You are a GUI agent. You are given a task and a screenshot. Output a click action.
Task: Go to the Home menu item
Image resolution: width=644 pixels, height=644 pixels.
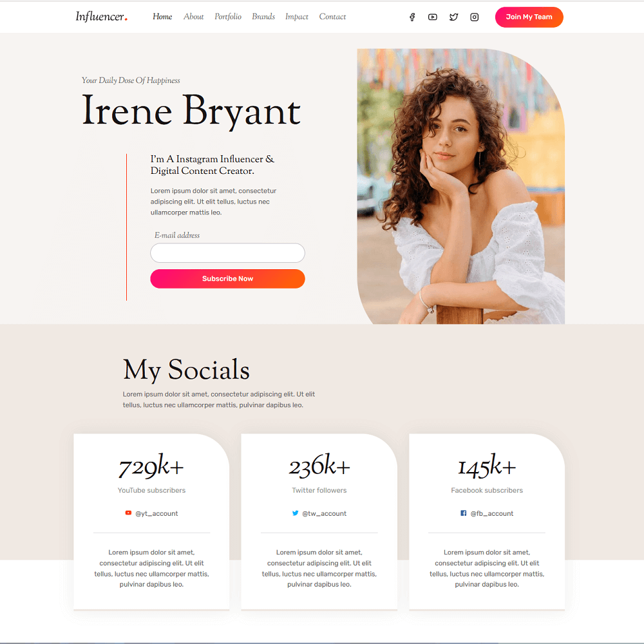[162, 17]
